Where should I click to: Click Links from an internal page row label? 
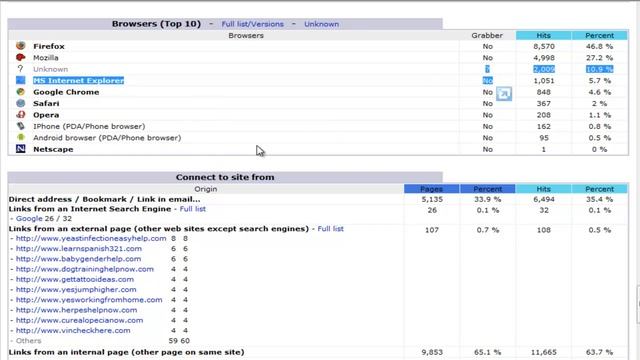pyautogui.click(x=127, y=352)
